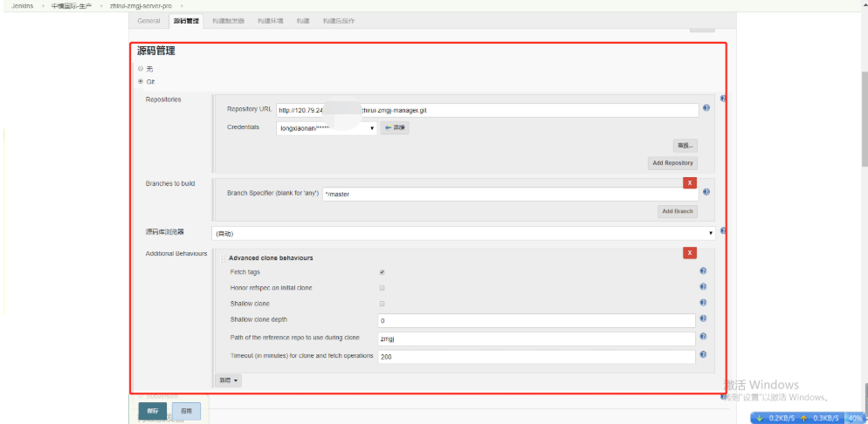Image resolution: width=868 pixels, height=424 pixels.
Task: Select the Git radio option
Action: (x=140, y=81)
